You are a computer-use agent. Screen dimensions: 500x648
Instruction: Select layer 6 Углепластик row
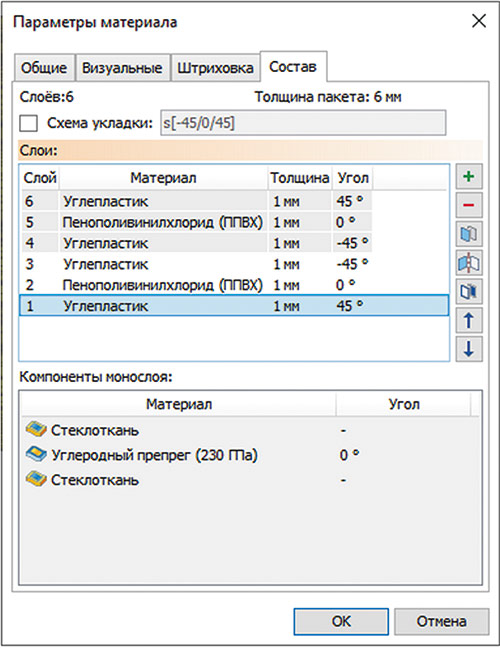tap(234, 201)
